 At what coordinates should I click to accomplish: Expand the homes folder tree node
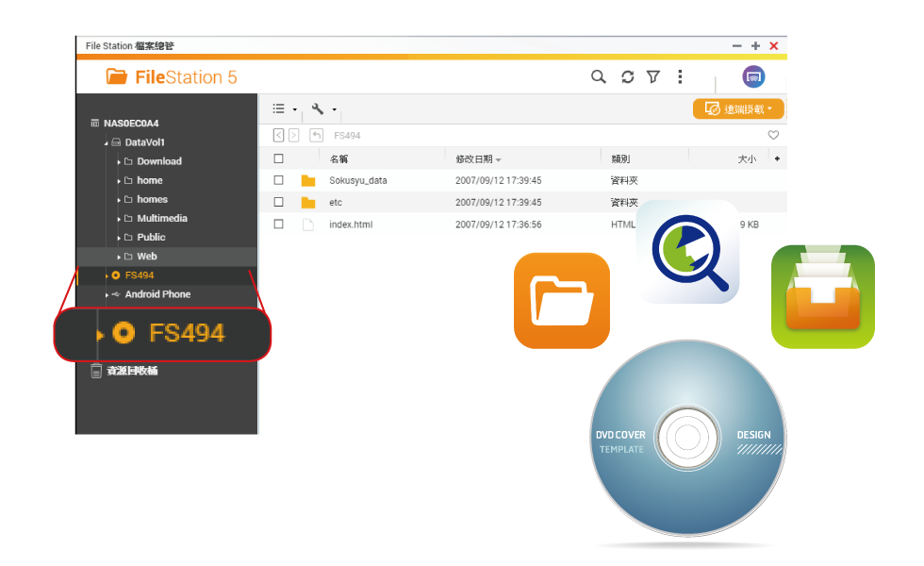(119, 200)
